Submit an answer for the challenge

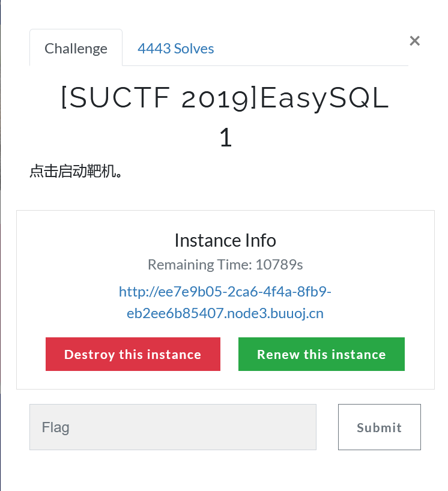coord(379,427)
